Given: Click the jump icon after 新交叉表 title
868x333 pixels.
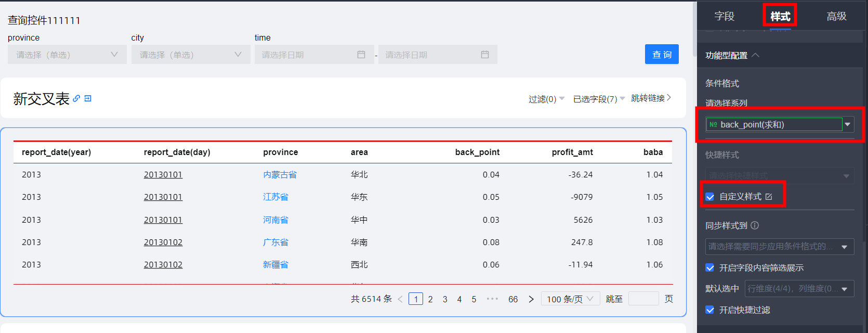Looking at the screenshot, I should point(88,98).
